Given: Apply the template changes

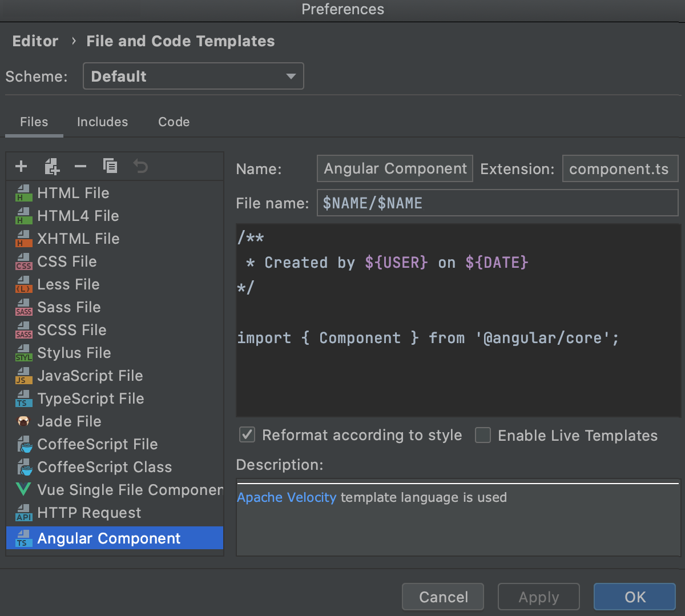Looking at the screenshot, I should (538, 597).
